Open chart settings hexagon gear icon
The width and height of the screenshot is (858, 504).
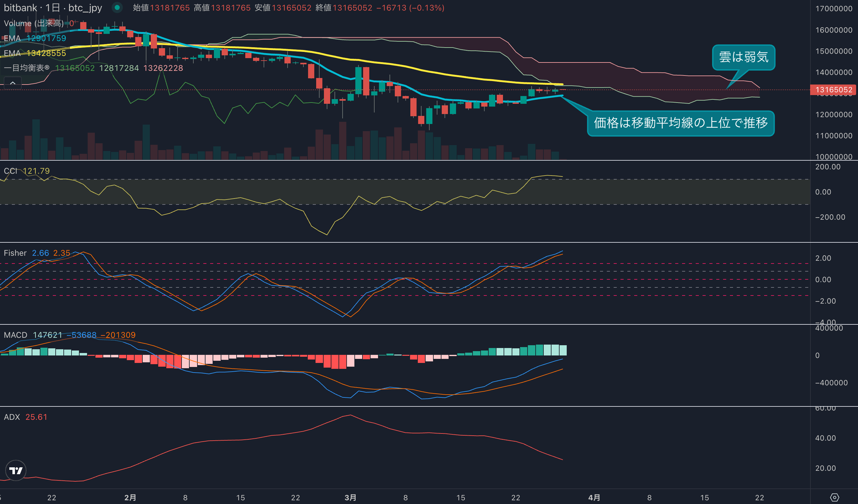[834, 497]
